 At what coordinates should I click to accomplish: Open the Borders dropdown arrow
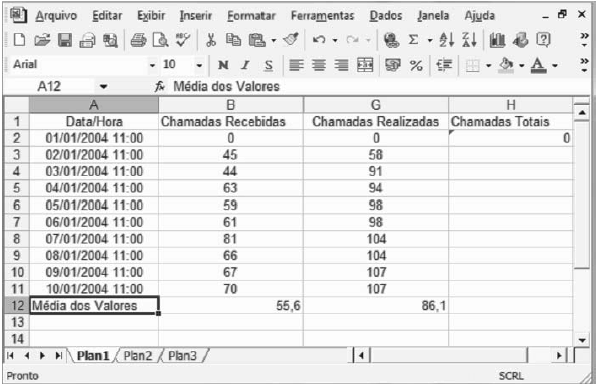click(488, 66)
